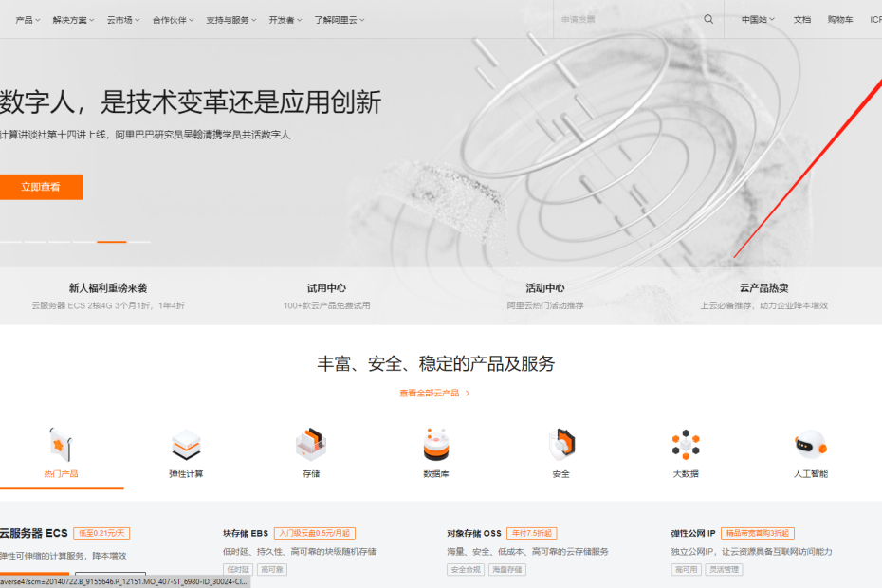Click the banner headline 数字人，是技术变革还是应用创新
Image resolution: width=882 pixels, height=588 pixels.
tap(191, 101)
